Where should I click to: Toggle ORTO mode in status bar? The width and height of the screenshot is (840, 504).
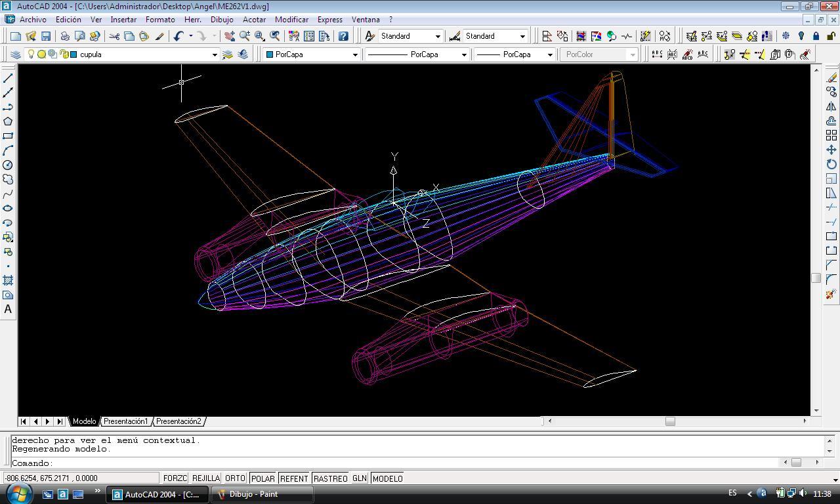point(235,478)
